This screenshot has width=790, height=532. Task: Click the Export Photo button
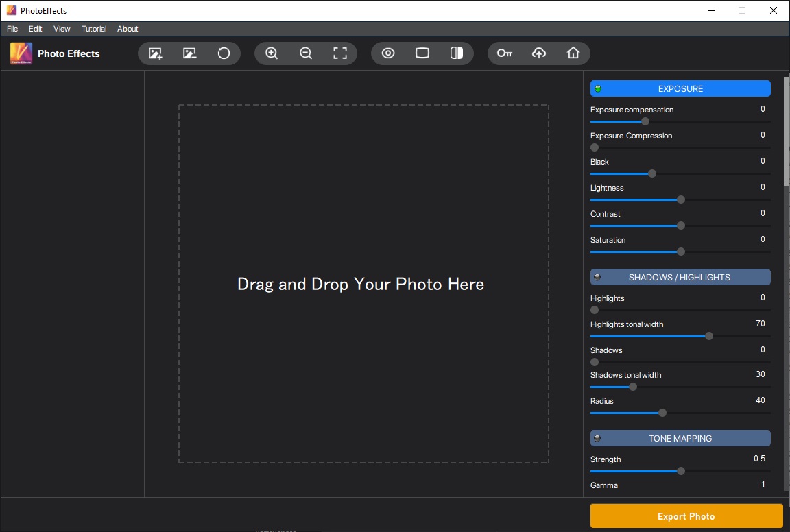pyautogui.click(x=686, y=516)
